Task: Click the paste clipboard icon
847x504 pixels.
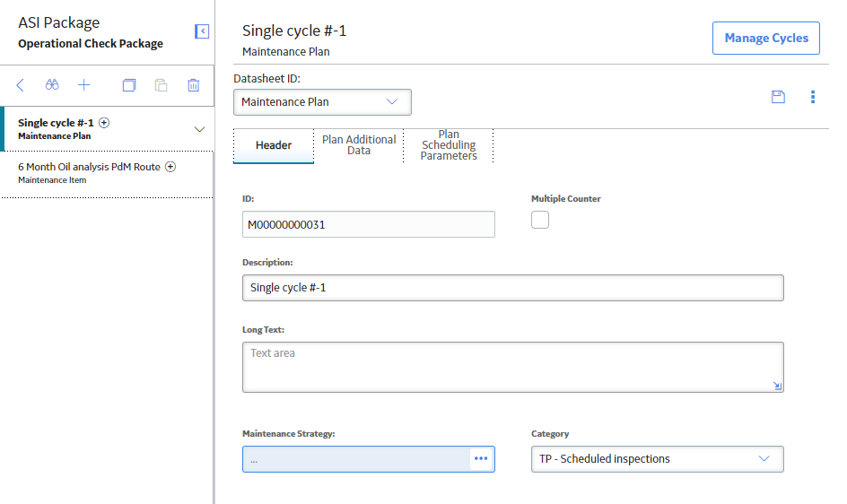Action: (x=161, y=85)
